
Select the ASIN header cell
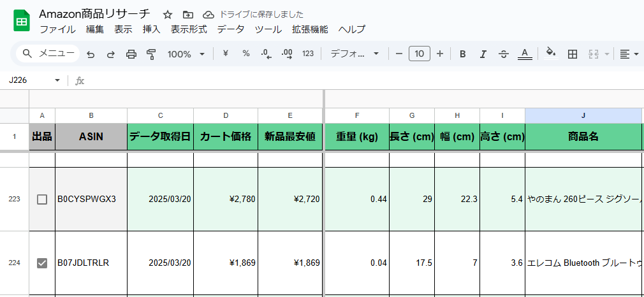[x=91, y=137]
